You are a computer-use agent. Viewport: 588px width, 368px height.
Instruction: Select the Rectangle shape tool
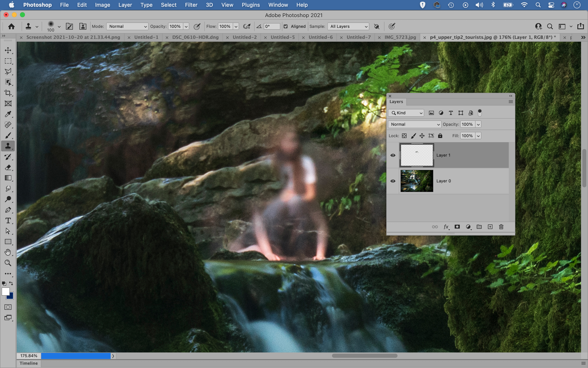coord(8,242)
